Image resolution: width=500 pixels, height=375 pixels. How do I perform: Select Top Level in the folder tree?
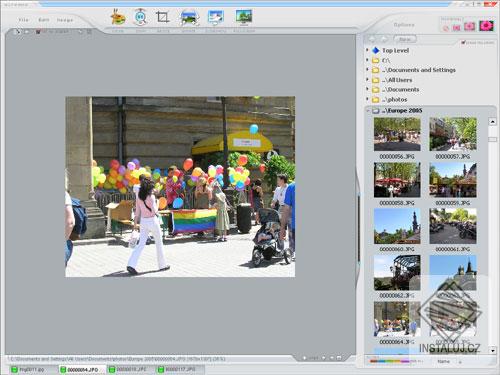pos(395,50)
